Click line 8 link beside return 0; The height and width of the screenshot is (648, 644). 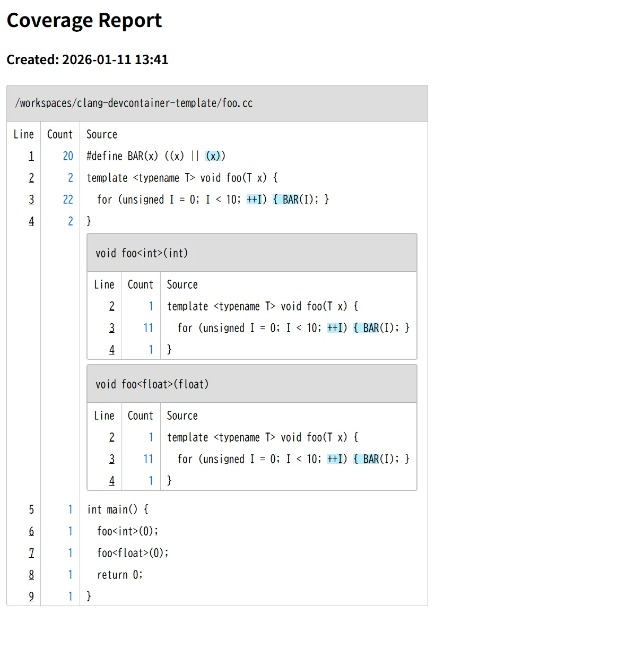click(x=31, y=575)
